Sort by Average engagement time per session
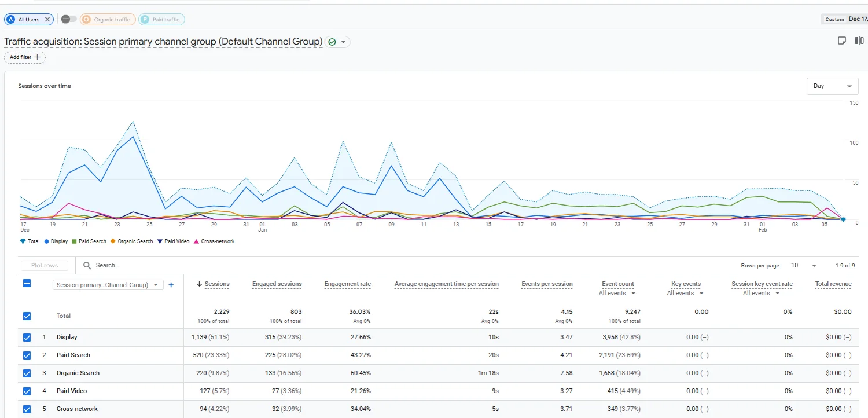Viewport: 868px width, 418px height. 446,284
